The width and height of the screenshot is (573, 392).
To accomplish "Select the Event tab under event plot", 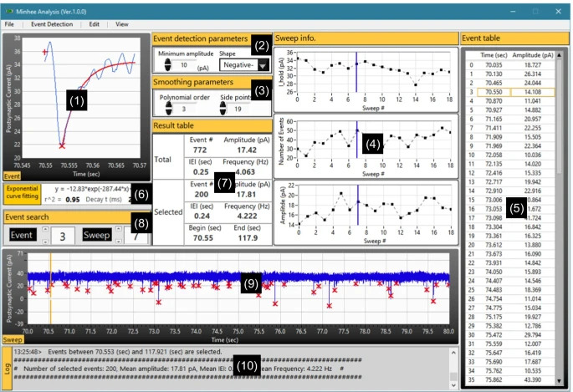I will coord(12,176).
